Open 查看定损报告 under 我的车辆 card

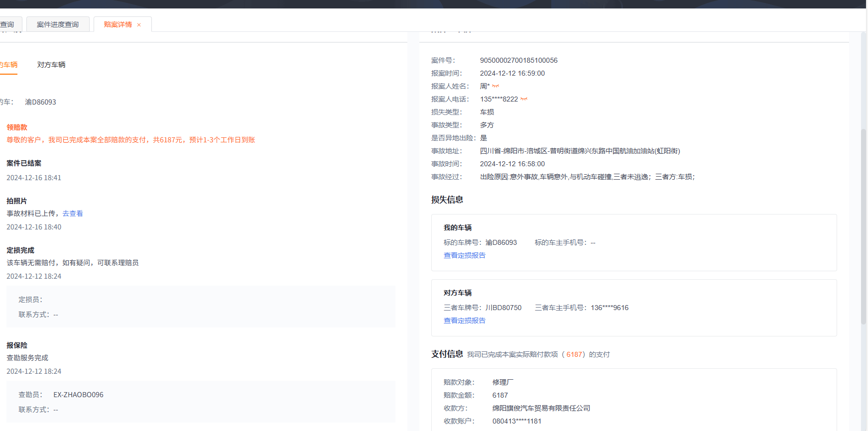(x=464, y=255)
